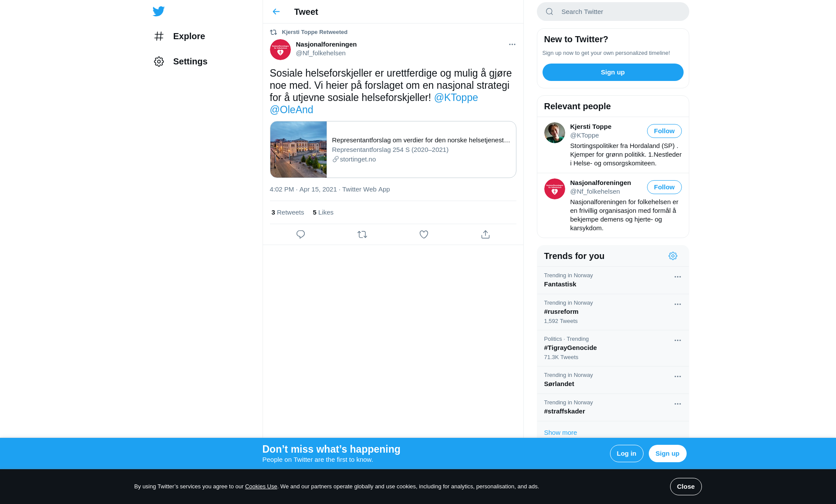Open the tweet's more options menu
Image resolution: width=836 pixels, height=504 pixels.
coord(512,44)
